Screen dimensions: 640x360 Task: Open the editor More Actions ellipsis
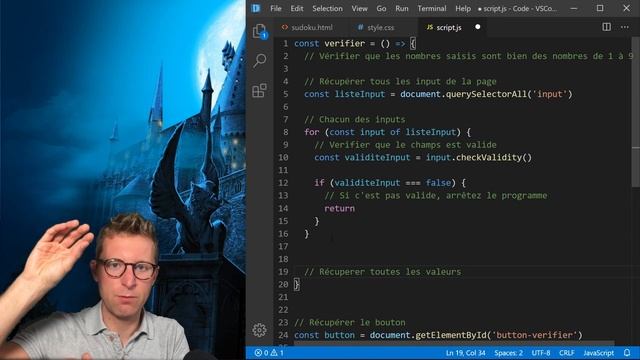pos(625,27)
